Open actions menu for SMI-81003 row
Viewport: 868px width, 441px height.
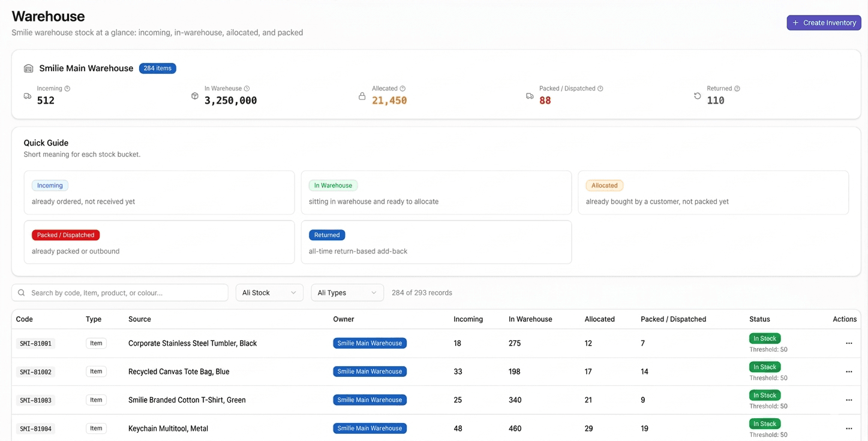coord(849,400)
